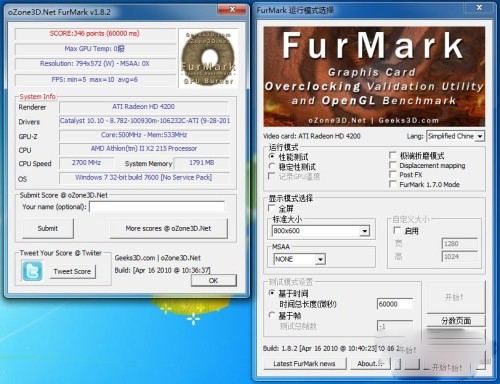Click the 1024 height field
Image resolution: width=500 pixels, height=384 pixels.
(459, 256)
